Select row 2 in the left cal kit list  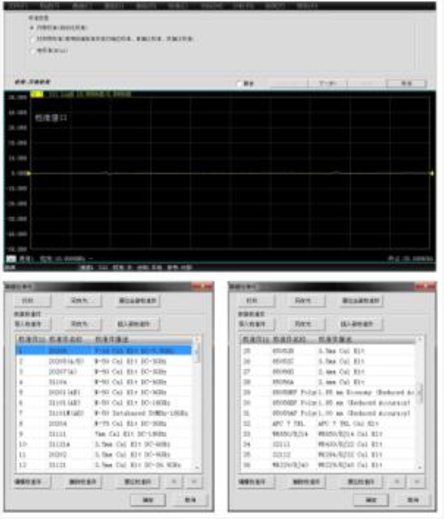click(104, 361)
